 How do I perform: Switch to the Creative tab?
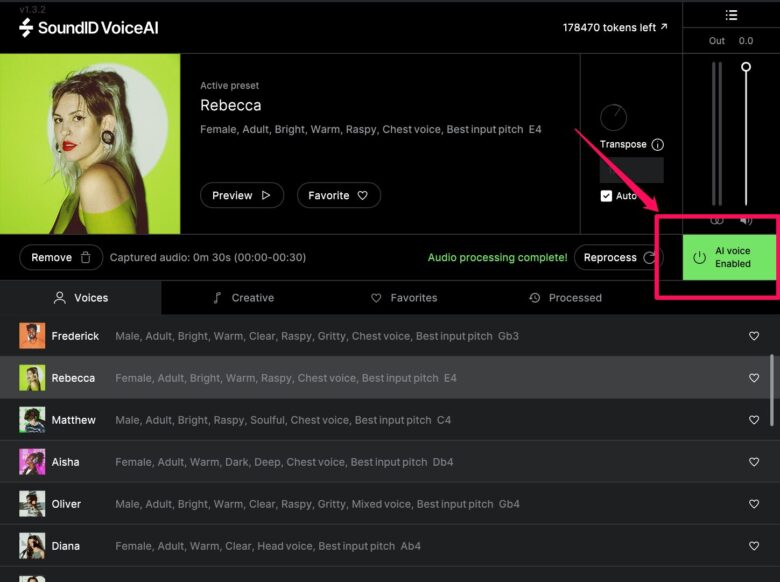(x=243, y=298)
